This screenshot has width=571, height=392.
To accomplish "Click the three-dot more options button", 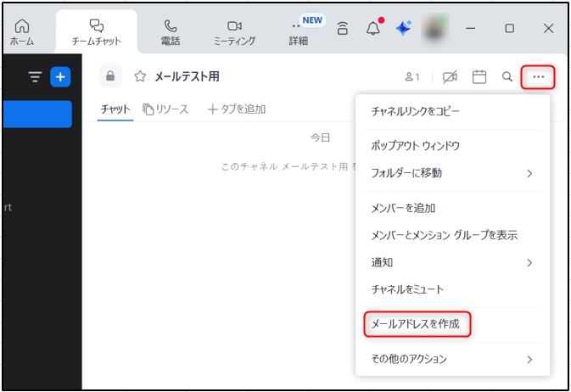I will [538, 77].
